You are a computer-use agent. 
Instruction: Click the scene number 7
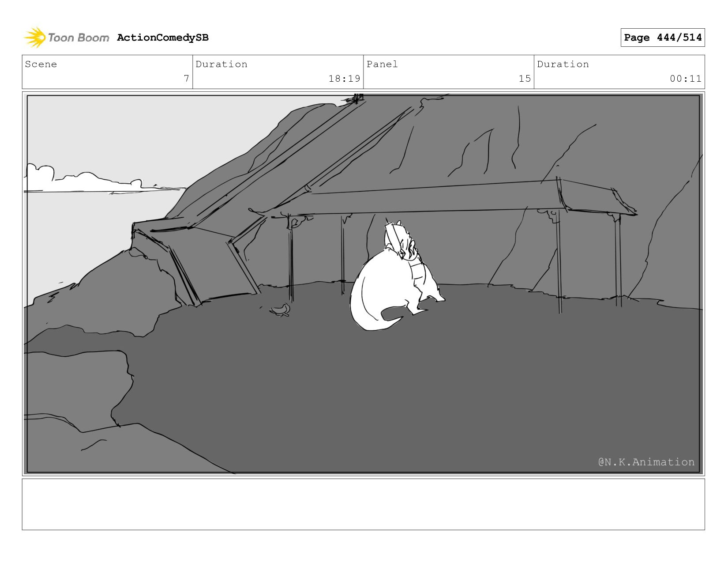pyautogui.click(x=187, y=79)
